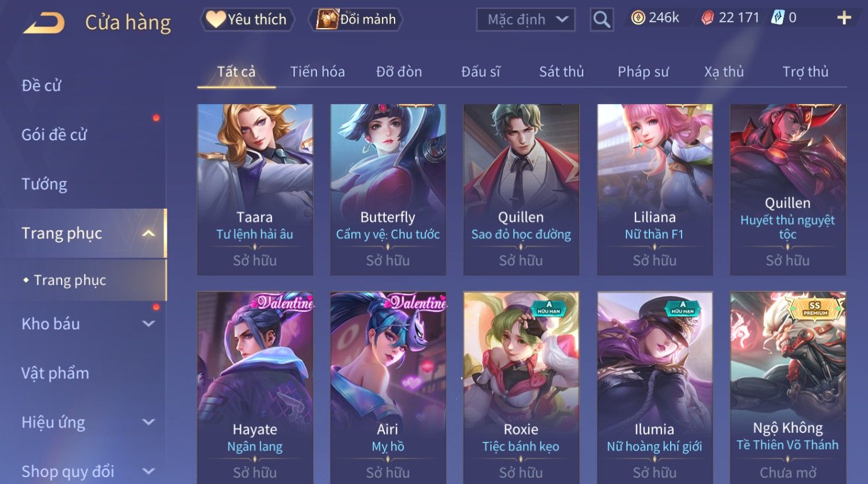Collapse the Trang phục sidebar section
Screen dimensions: 868x484
click(x=148, y=233)
